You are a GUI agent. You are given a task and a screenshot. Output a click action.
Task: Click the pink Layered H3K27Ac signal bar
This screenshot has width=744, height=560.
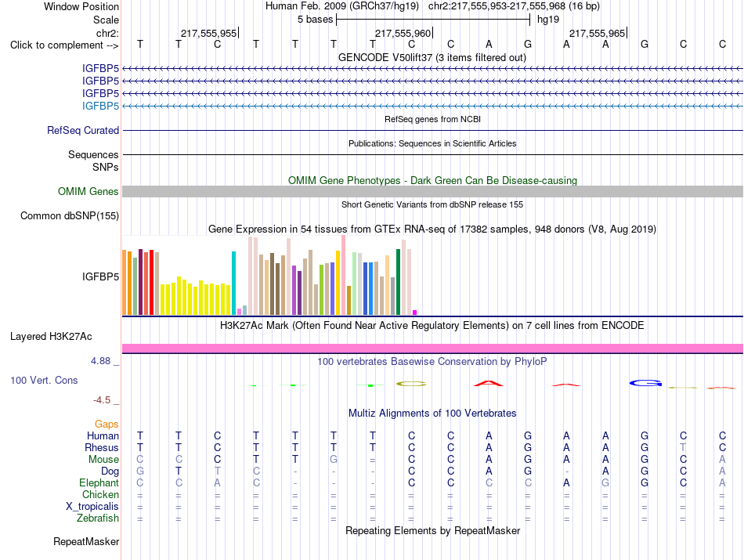pyautogui.click(x=433, y=349)
